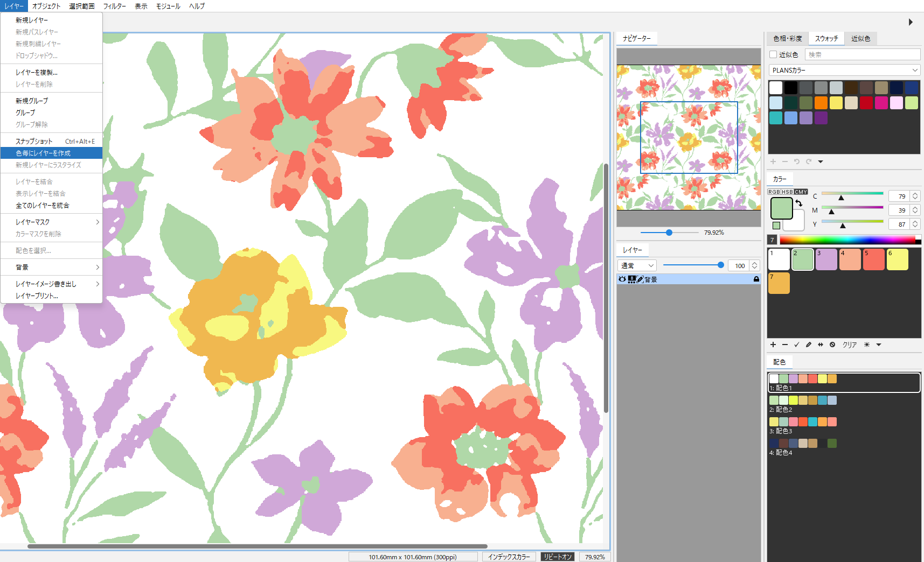Click the クリア button
This screenshot has width=924, height=562.
point(850,345)
